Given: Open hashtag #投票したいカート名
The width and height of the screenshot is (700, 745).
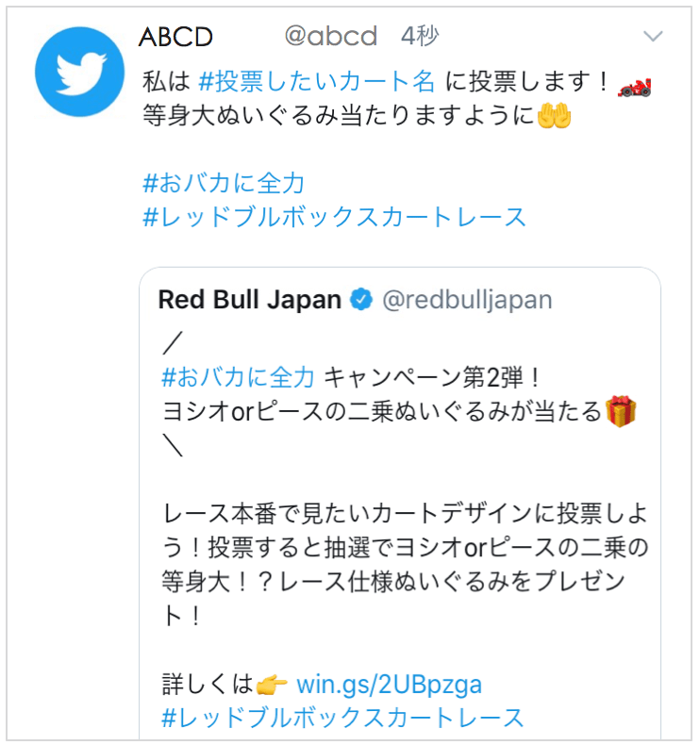Looking at the screenshot, I should [x=316, y=81].
